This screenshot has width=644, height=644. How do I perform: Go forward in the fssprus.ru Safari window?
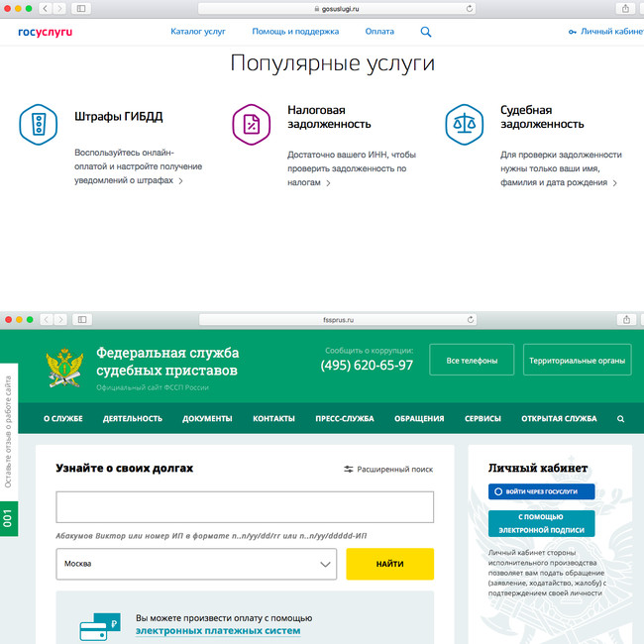pyautogui.click(x=60, y=320)
